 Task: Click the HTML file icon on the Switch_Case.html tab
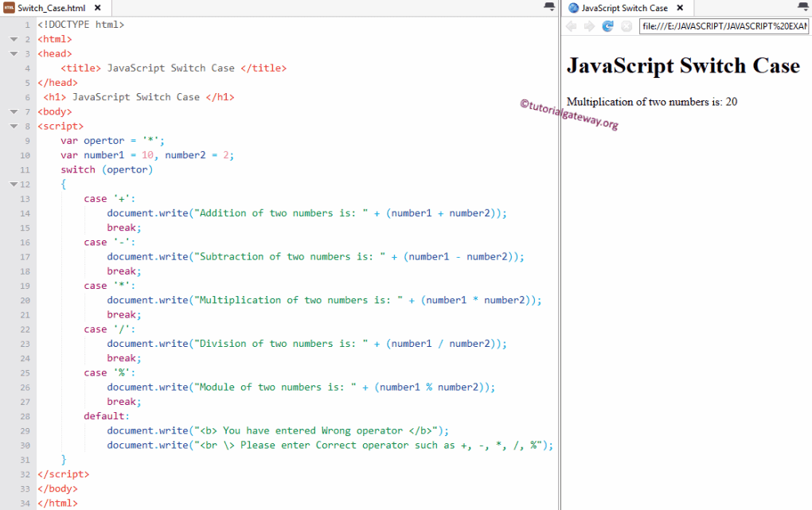(x=8, y=8)
